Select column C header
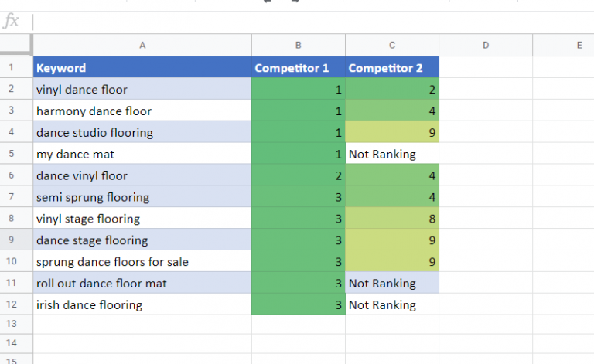Screen dimensions: 594x364 coord(392,46)
